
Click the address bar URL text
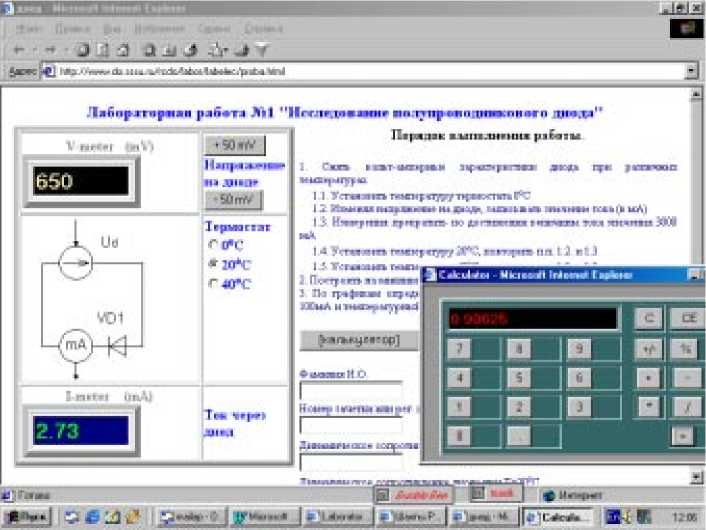click(x=172, y=71)
